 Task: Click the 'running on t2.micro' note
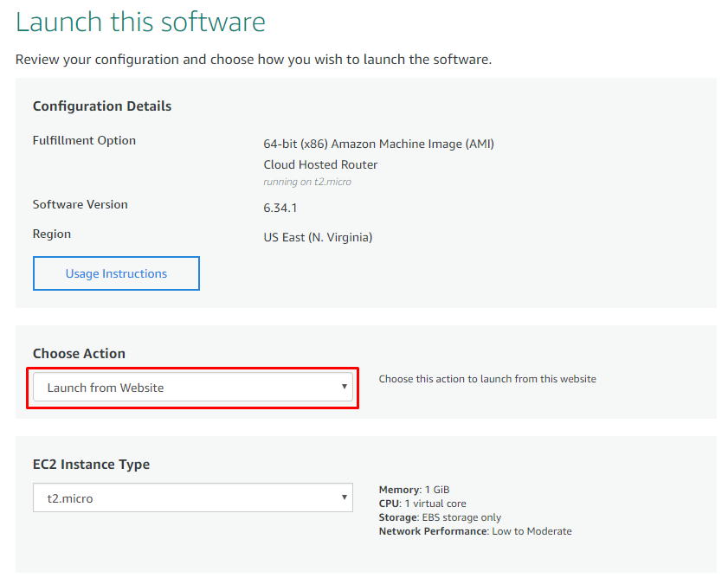point(307,182)
